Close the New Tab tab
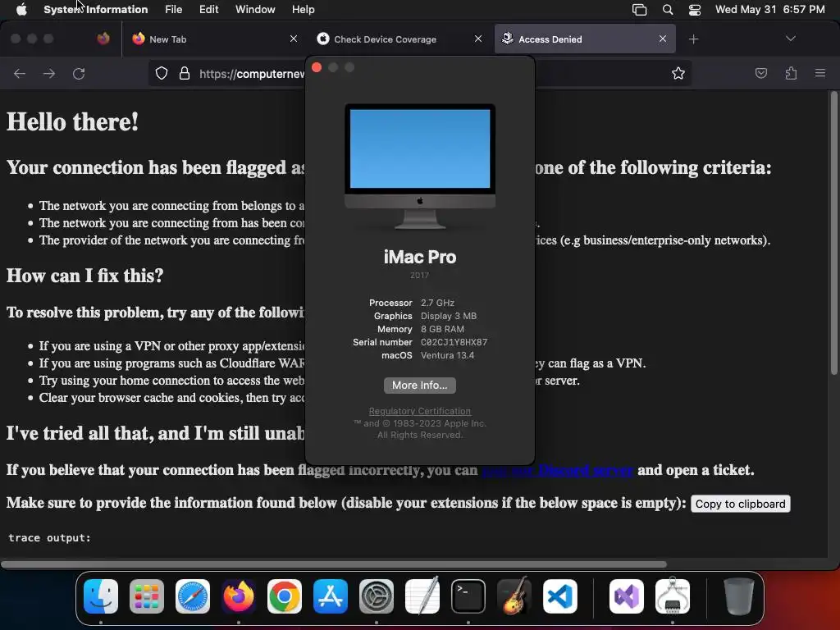 tap(294, 39)
